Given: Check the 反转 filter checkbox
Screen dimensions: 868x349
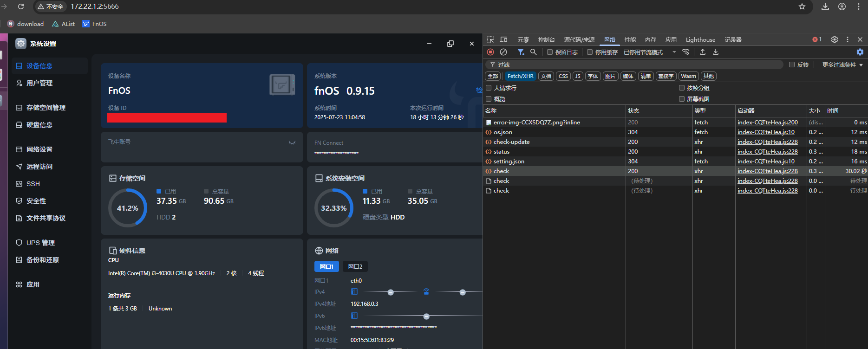Looking at the screenshot, I should coord(792,65).
